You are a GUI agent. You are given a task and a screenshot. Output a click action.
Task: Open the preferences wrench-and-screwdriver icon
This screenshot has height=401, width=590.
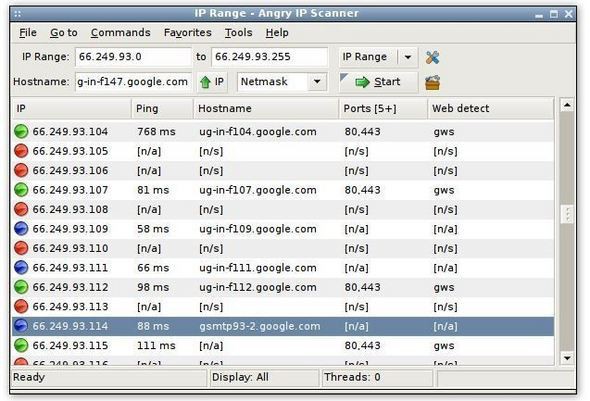[x=432, y=58]
